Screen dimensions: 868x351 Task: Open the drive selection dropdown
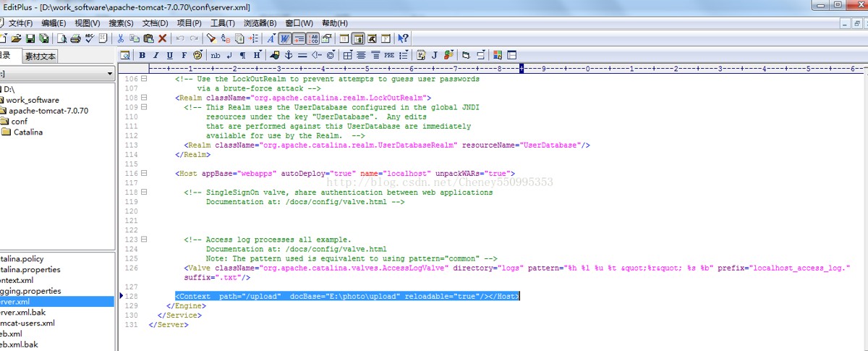110,74
